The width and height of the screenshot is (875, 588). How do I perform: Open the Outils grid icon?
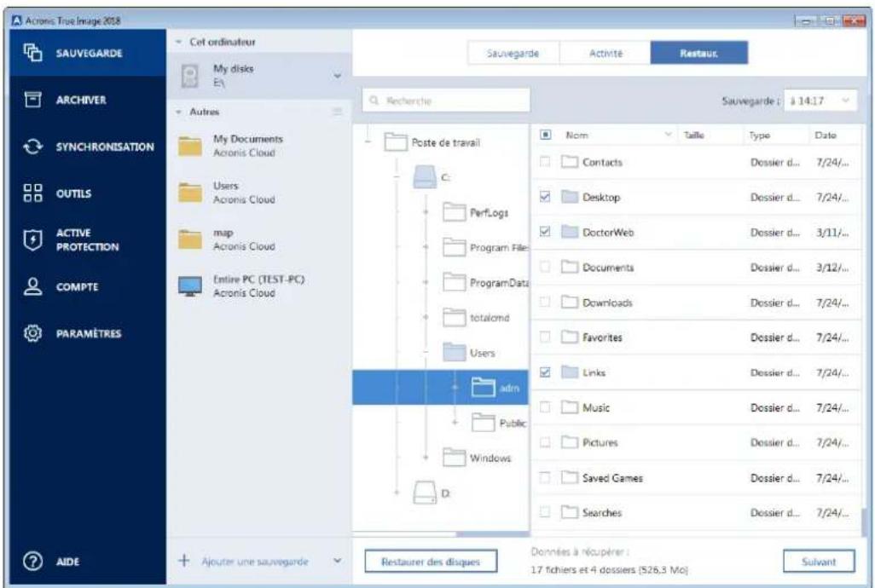(32, 193)
